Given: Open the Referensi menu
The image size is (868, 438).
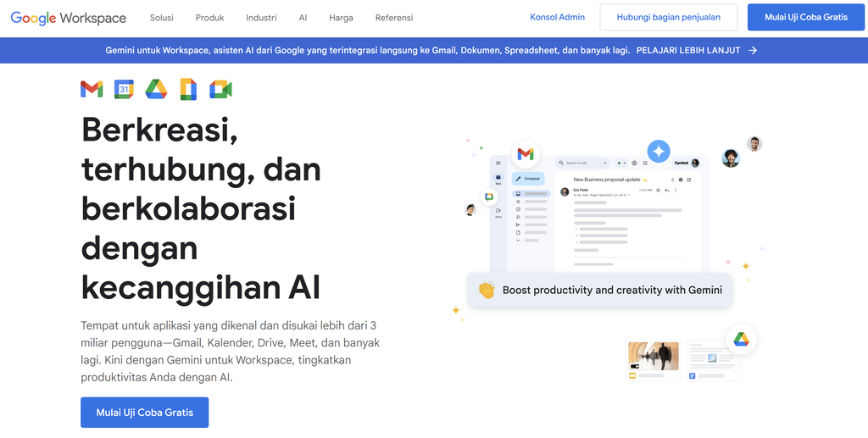Looking at the screenshot, I should [394, 18].
